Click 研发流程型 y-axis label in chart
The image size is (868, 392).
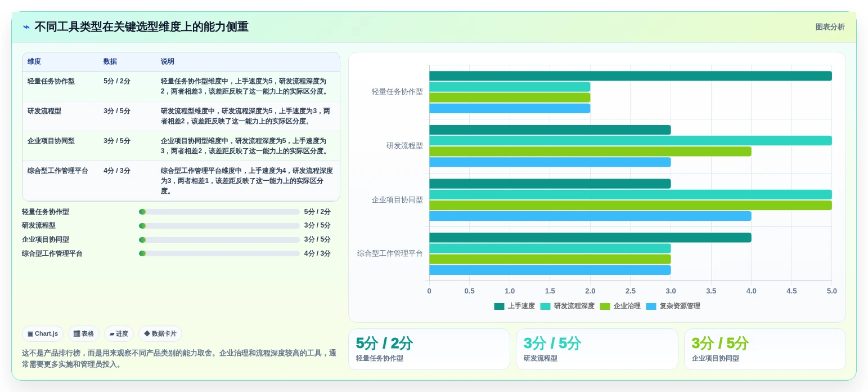click(x=404, y=146)
